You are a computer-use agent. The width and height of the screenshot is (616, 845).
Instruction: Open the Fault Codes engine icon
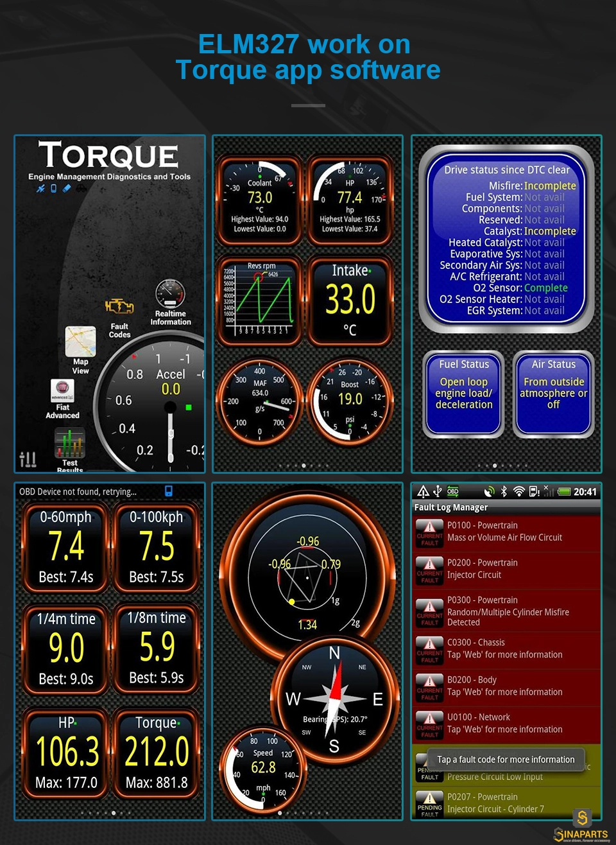coord(119,307)
